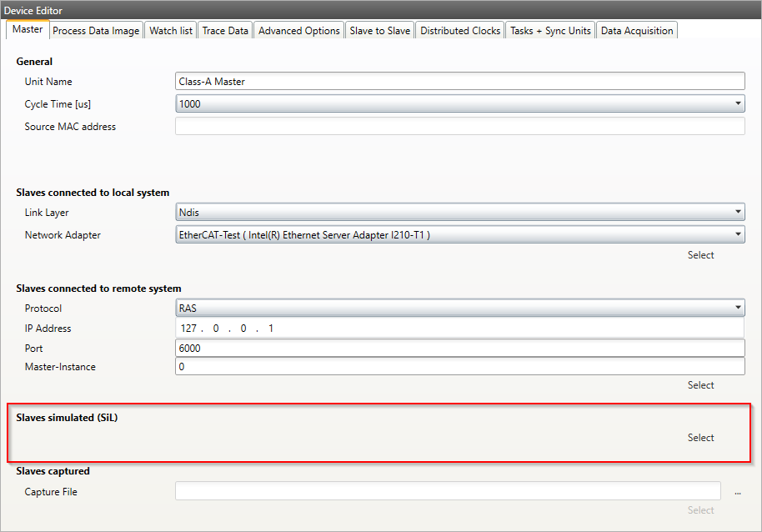Open the Advanced Options tab
The width and height of the screenshot is (762, 532).
(x=299, y=31)
